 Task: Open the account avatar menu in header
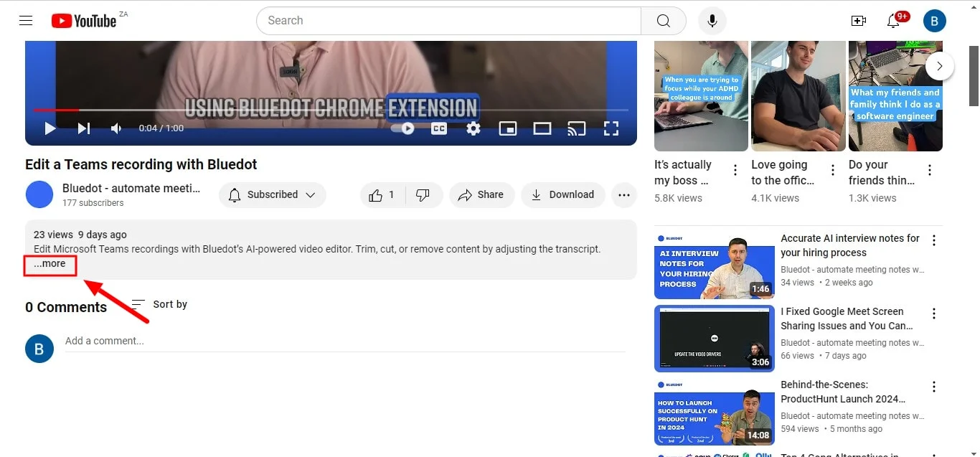(935, 21)
